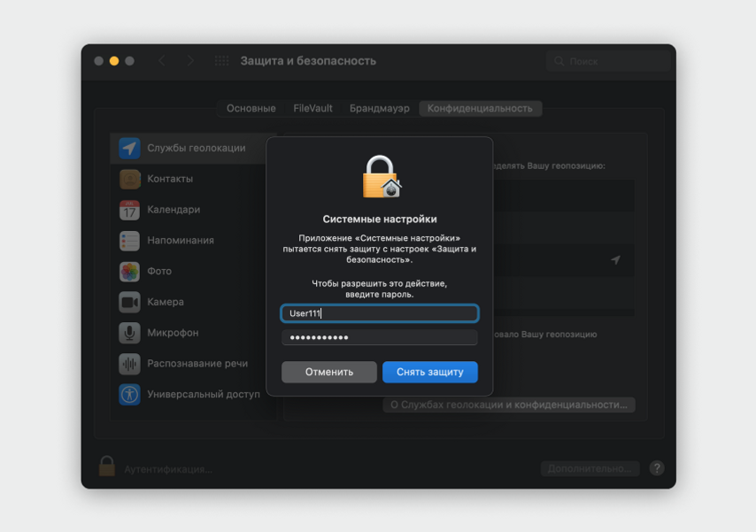Image resolution: width=756 pixels, height=532 pixels.
Task: Click the lock icon next to Аутентификация
Action: 106,466
